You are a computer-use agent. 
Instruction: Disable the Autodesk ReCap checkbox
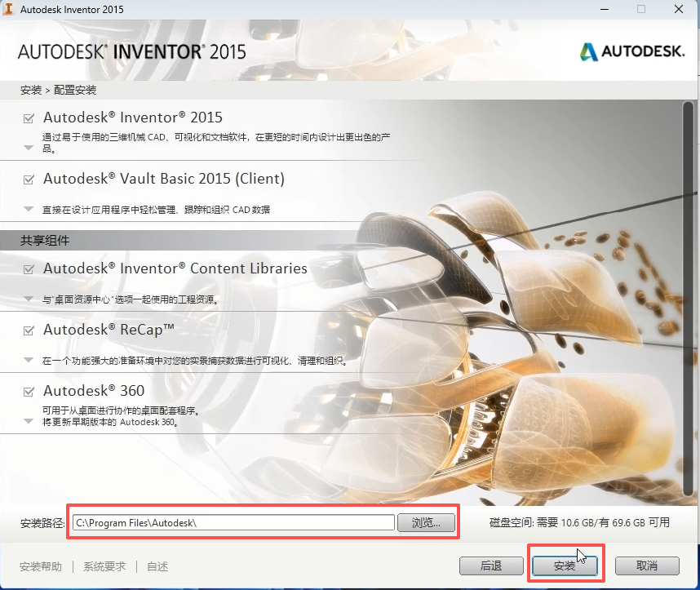coord(29,330)
